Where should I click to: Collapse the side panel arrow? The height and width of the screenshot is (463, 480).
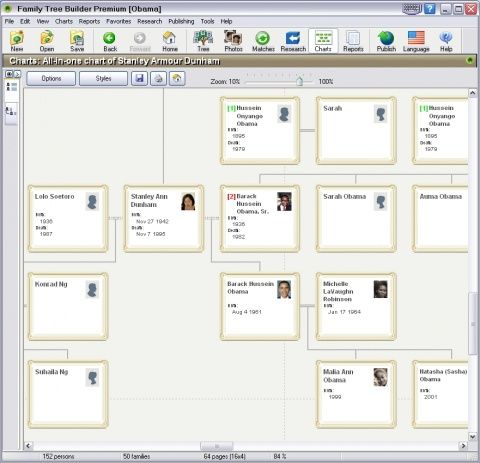(x=18, y=74)
